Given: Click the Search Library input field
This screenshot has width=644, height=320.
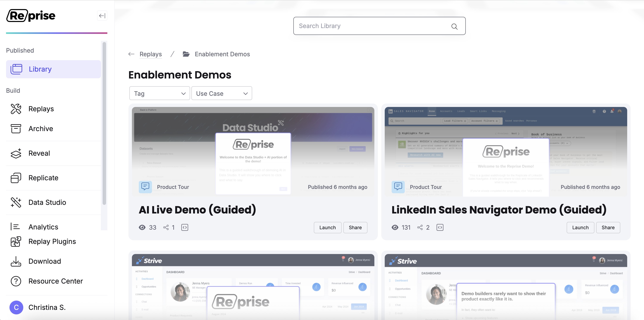Looking at the screenshot, I should click(x=379, y=26).
